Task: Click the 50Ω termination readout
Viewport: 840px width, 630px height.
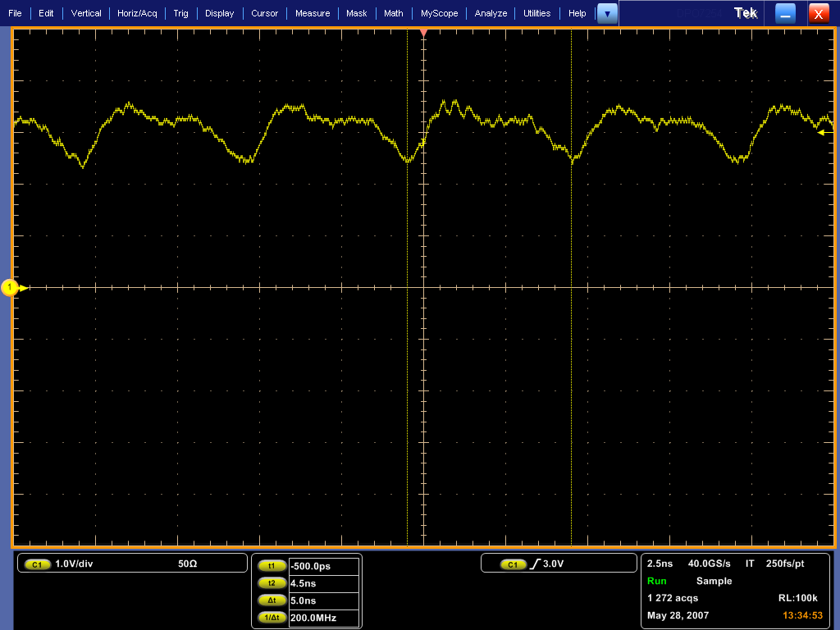Action: coord(188,564)
